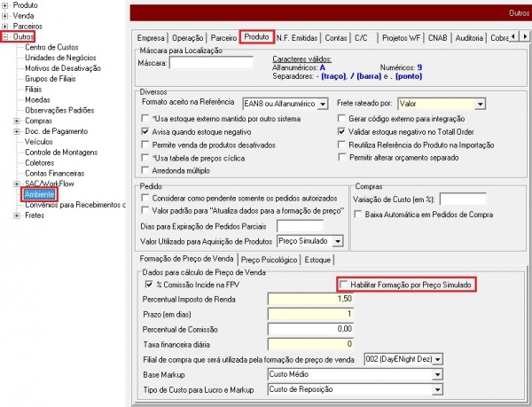Uncheck Avisa quando estoque negativo
Image resolution: width=532 pixels, height=407 pixels.
pyautogui.click(x=146, y=130)
